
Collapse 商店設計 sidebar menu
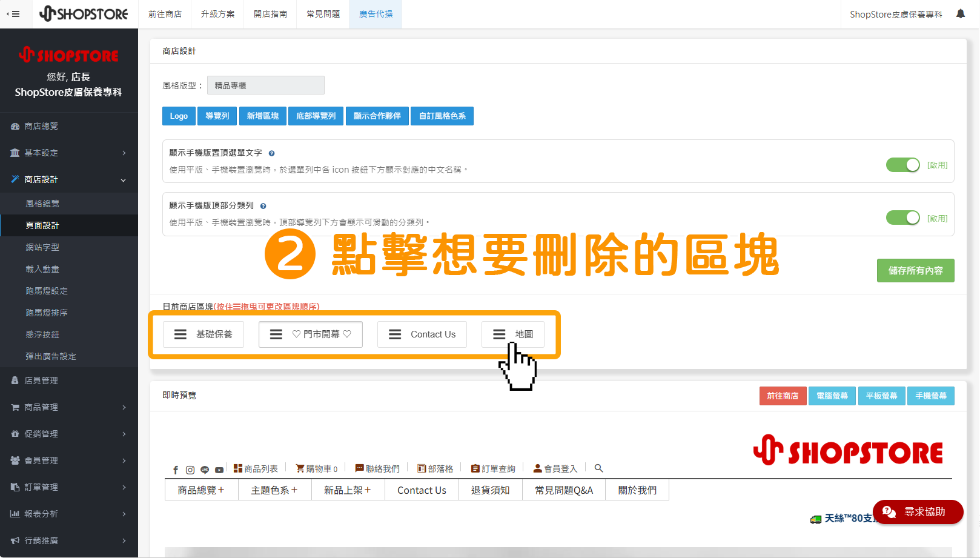pyautogui.click(x=69, y=179)
